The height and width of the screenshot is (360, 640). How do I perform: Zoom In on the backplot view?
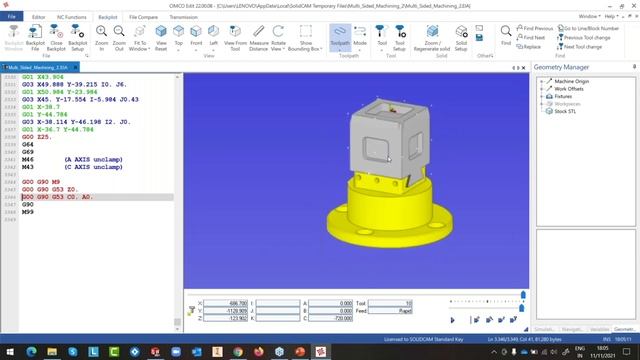click(x=101, y=37)
